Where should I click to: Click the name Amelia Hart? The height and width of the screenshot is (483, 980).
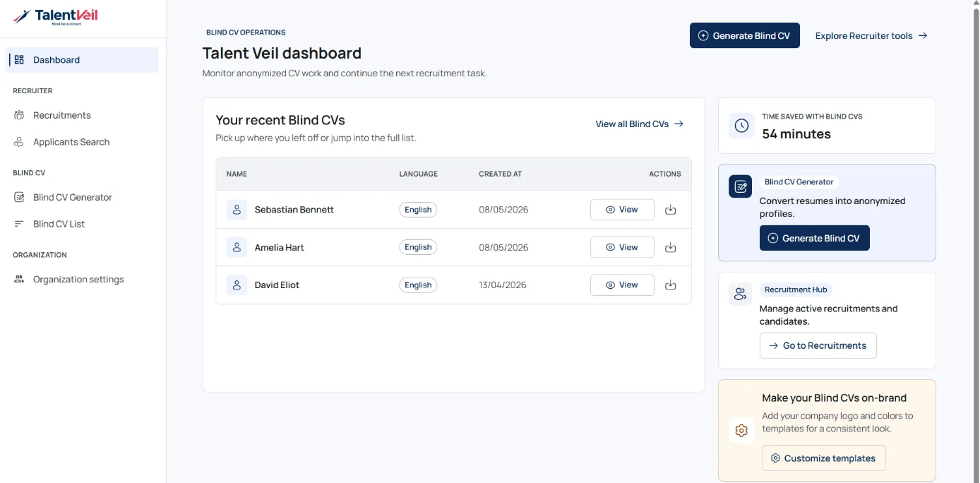click(x=280, y=247)
